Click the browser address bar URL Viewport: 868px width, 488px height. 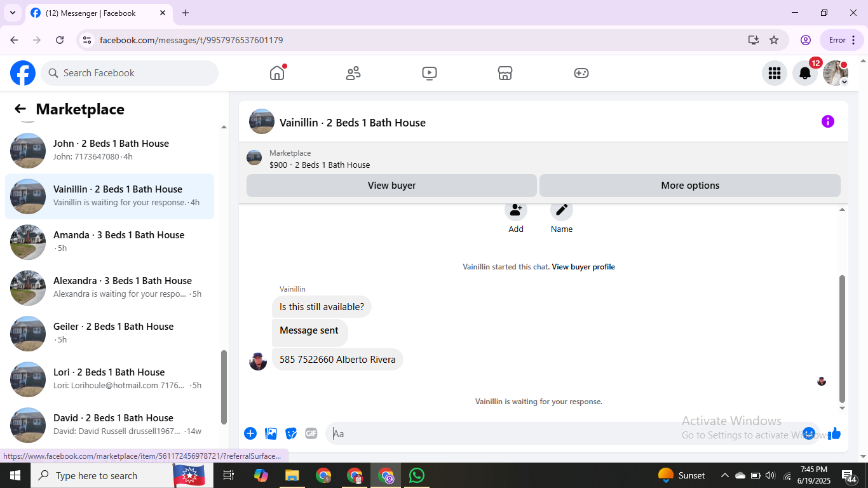coord(191,40)
